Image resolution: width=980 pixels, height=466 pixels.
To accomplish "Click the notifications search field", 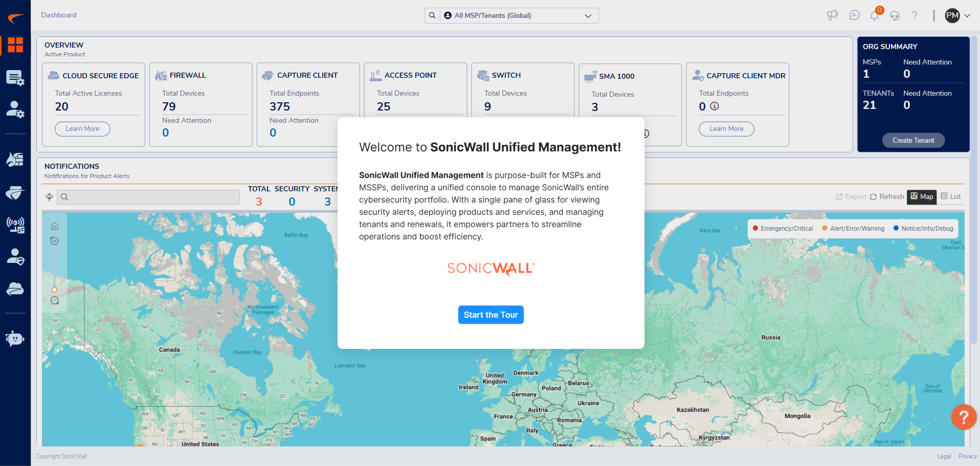I will tap(148, 197).
